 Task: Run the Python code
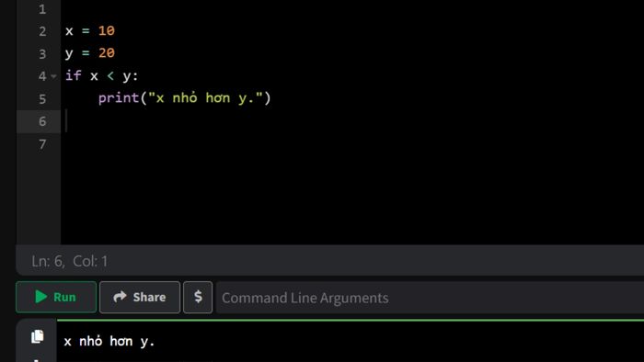pyautogui.click(x=56, y=297)
